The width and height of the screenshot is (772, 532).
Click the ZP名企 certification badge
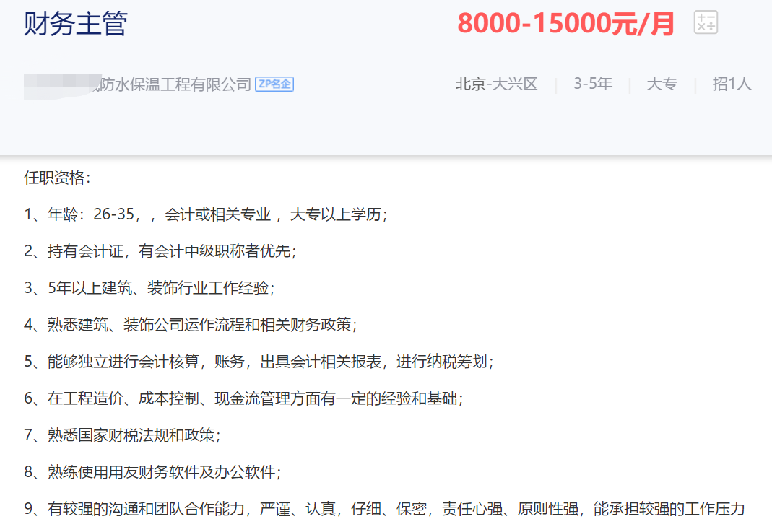click(x=274, y=84)
